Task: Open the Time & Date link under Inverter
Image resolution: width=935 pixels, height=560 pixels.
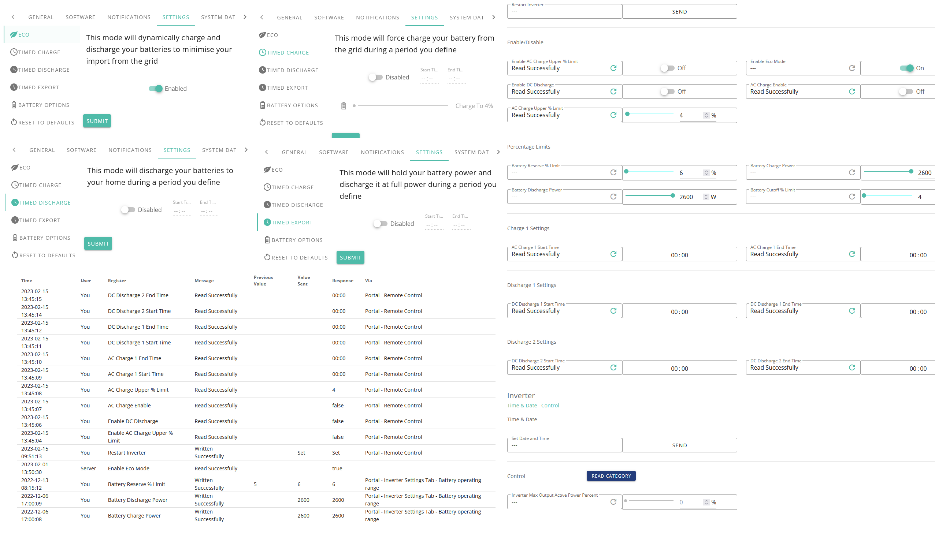Action: 522,405
